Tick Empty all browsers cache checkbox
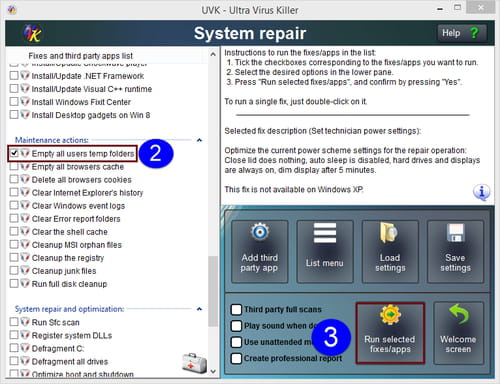This screenshot has height=384, width=500. click(x=14, y=166)
